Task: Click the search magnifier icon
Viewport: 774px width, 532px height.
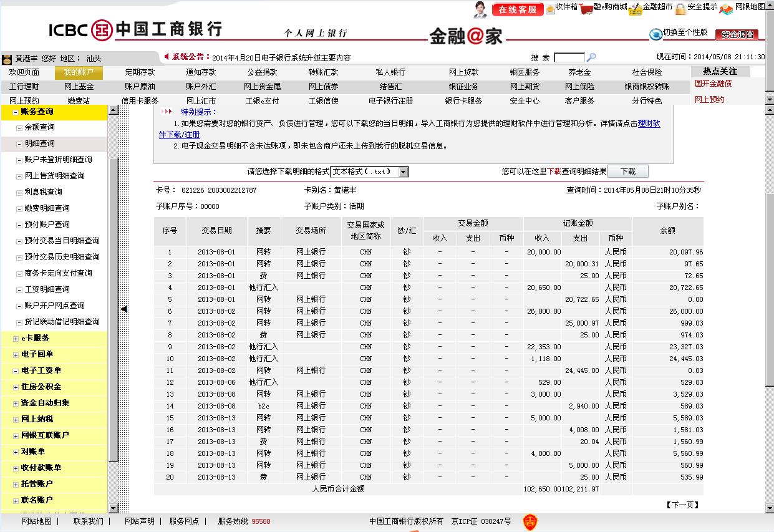Action: pos(591,57)
